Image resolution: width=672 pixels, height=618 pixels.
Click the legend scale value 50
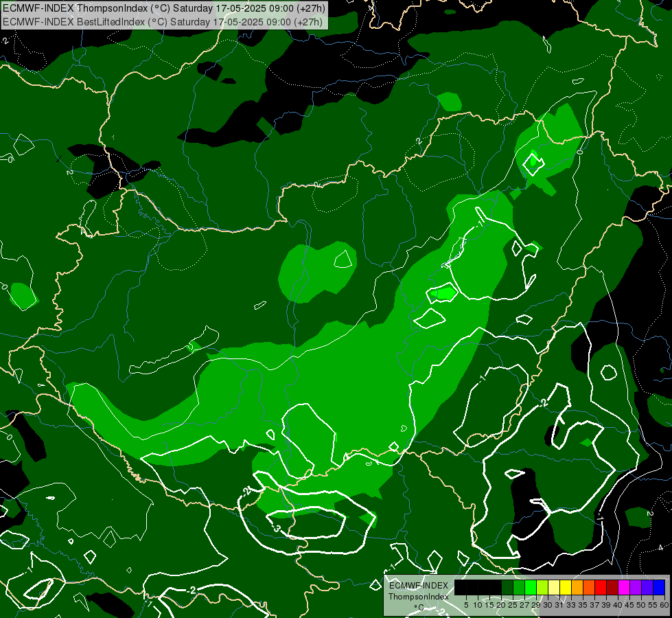641,605
